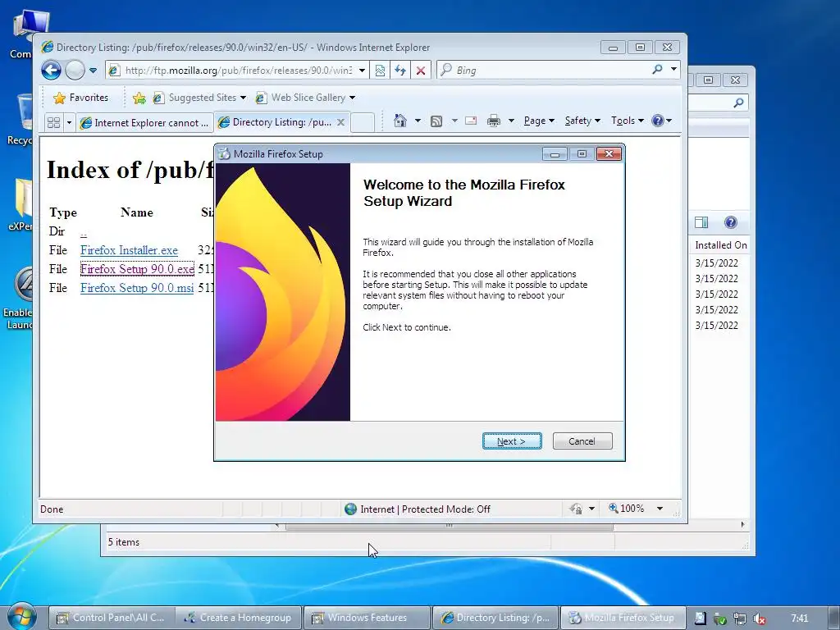Switch to Create a Homegroup taskbar item

coord(238,618)
